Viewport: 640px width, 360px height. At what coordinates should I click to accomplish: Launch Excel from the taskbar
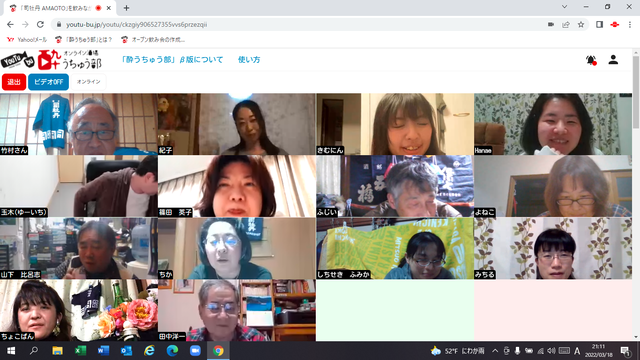[x=80, y=351]
